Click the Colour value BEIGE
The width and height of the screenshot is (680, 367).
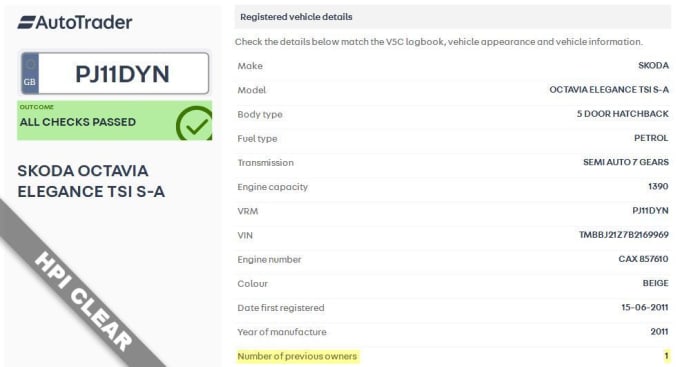(x=655, y=283)
